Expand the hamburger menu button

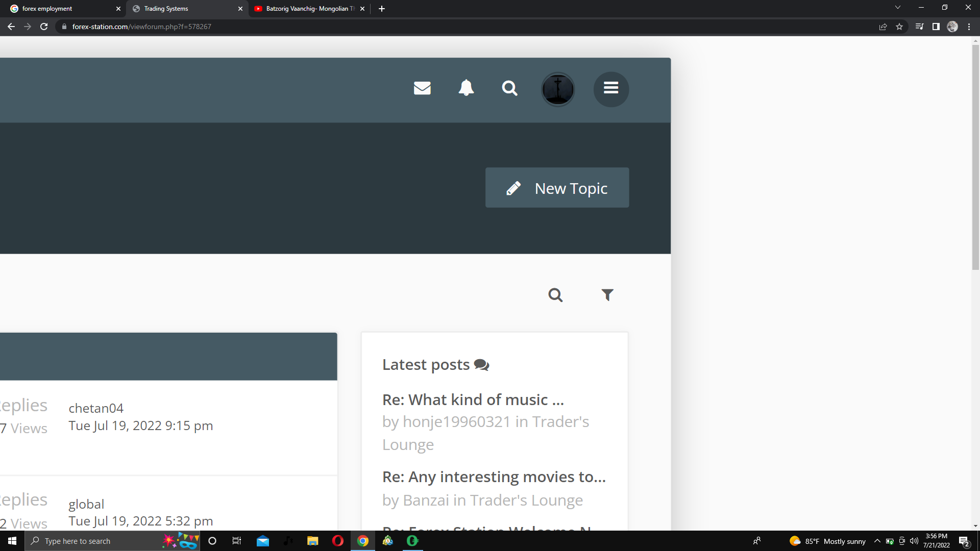[x=611, y=89]
